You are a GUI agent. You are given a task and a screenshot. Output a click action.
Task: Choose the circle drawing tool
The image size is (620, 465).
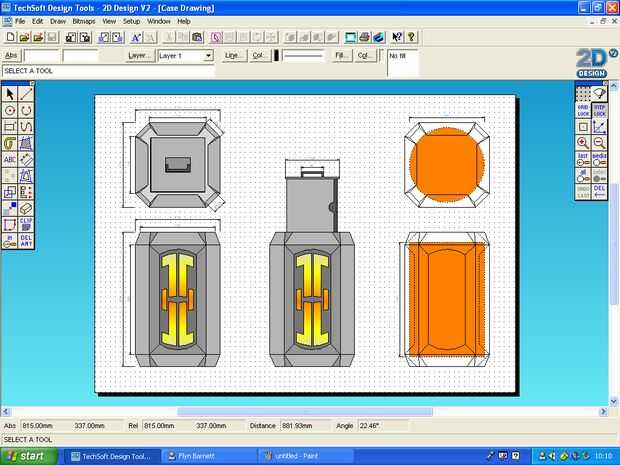pyautogui.click(x=10, y=110)
